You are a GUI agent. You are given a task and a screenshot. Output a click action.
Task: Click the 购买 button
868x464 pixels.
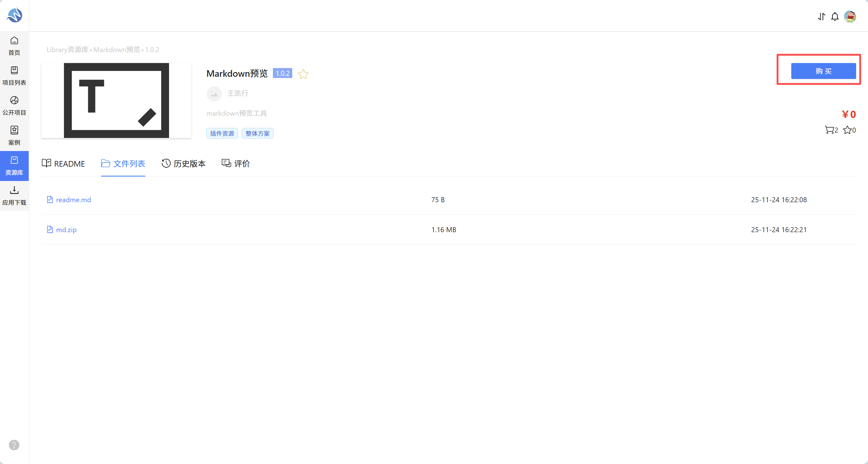click(823, 71)
